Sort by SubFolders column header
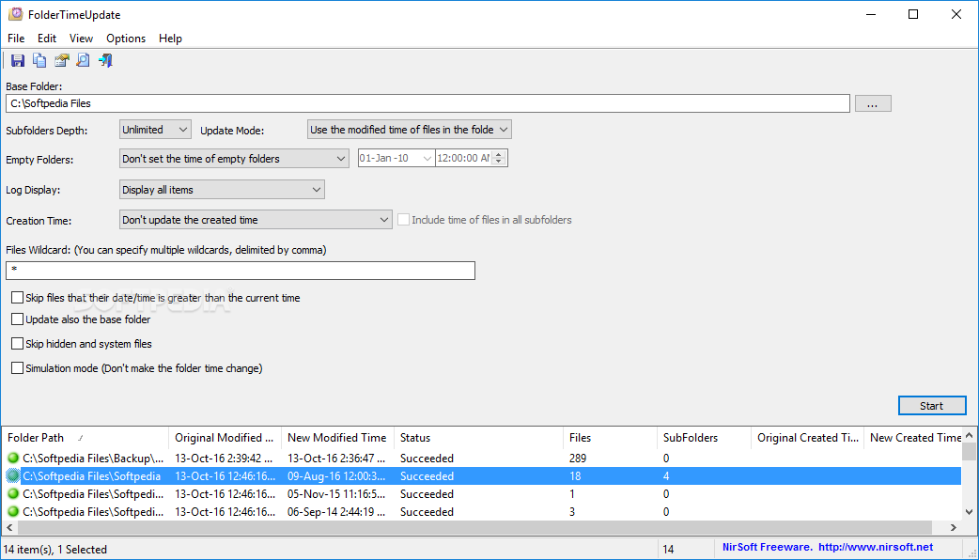 point(704,438)
